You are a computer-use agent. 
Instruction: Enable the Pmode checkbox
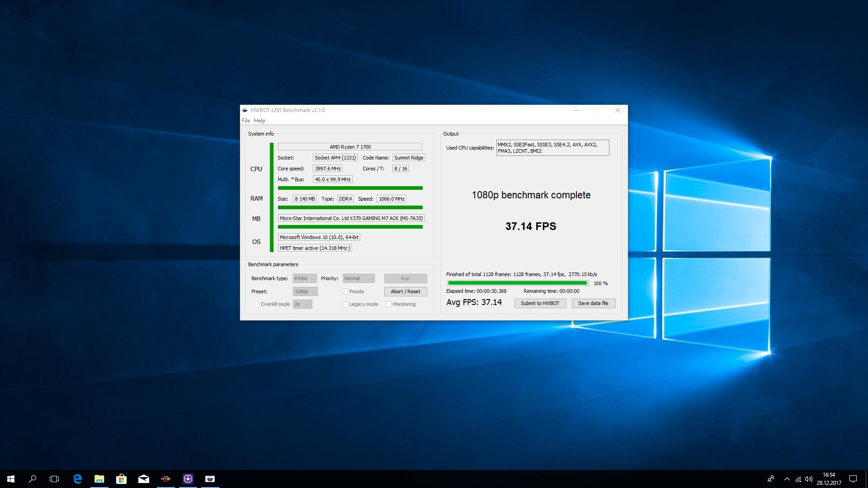point(345,291)
